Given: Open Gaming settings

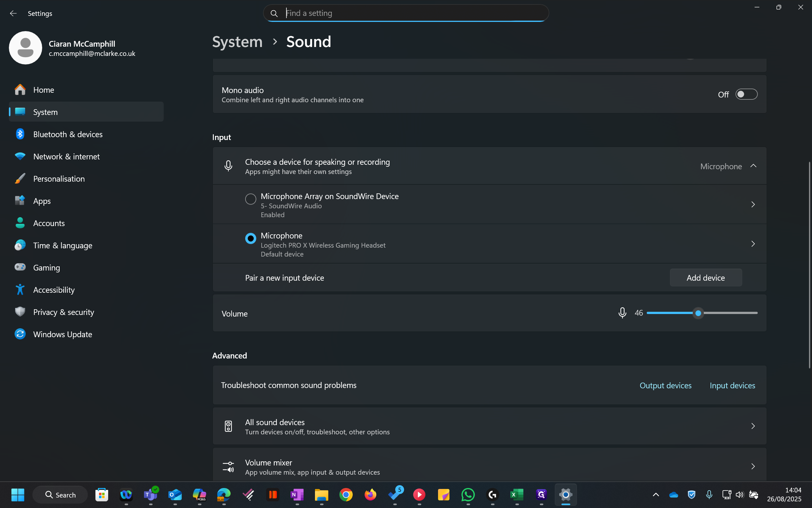Looking at the screenshot, I should (x=86, y=267).
